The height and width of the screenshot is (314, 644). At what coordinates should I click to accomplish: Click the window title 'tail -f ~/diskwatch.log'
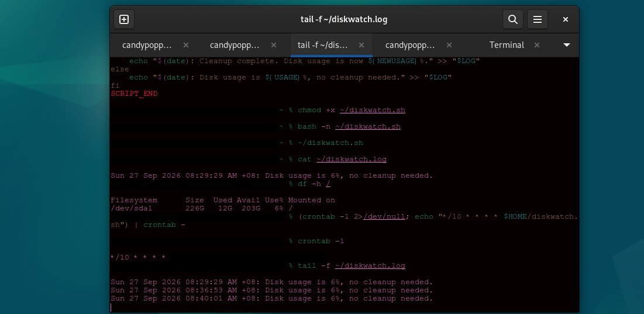(x=344, y=19)
